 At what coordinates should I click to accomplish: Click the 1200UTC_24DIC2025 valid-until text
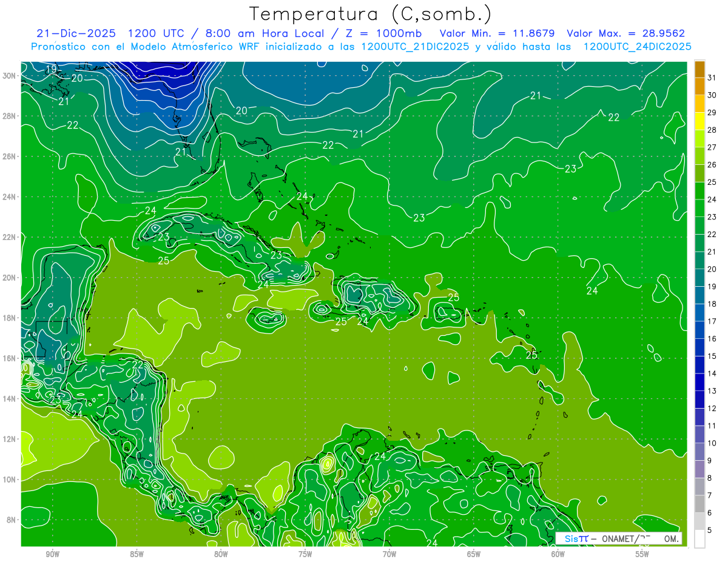click(x=637, y=47)
